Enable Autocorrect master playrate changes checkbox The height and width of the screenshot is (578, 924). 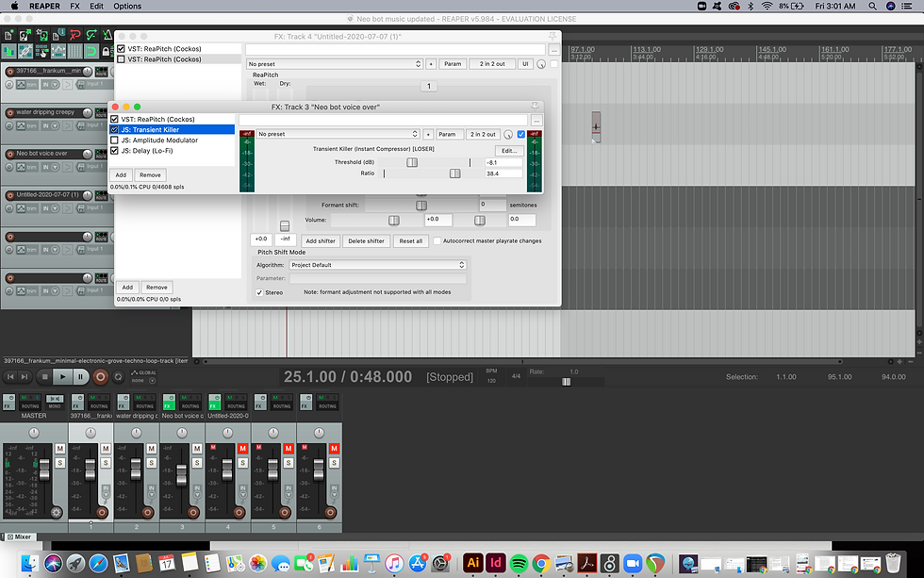click(x=437, y=241)
